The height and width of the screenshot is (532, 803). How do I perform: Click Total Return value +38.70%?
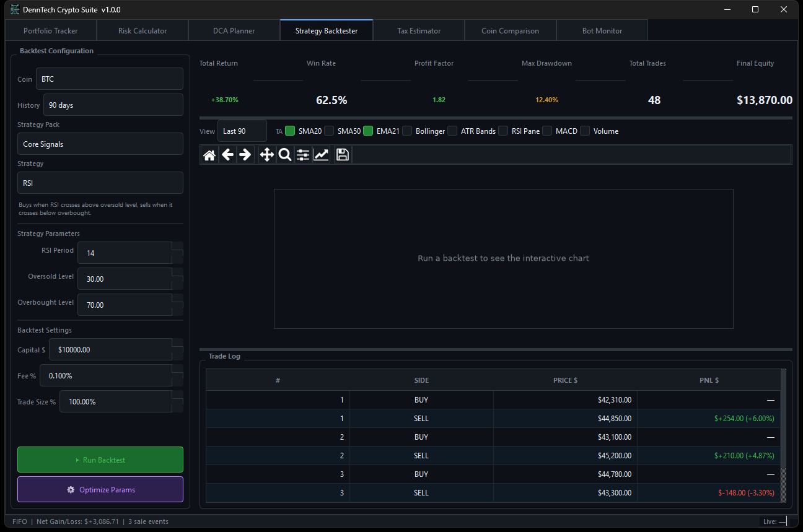tap(225, 100)
